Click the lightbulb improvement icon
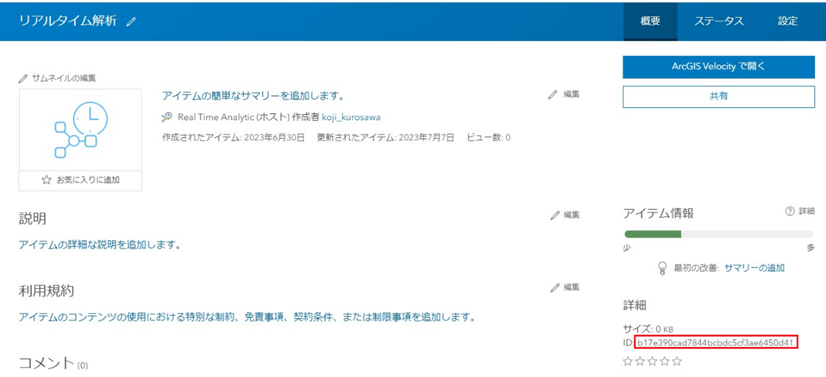The width and height of the screenshot is (826, 377). coord(662,268)
